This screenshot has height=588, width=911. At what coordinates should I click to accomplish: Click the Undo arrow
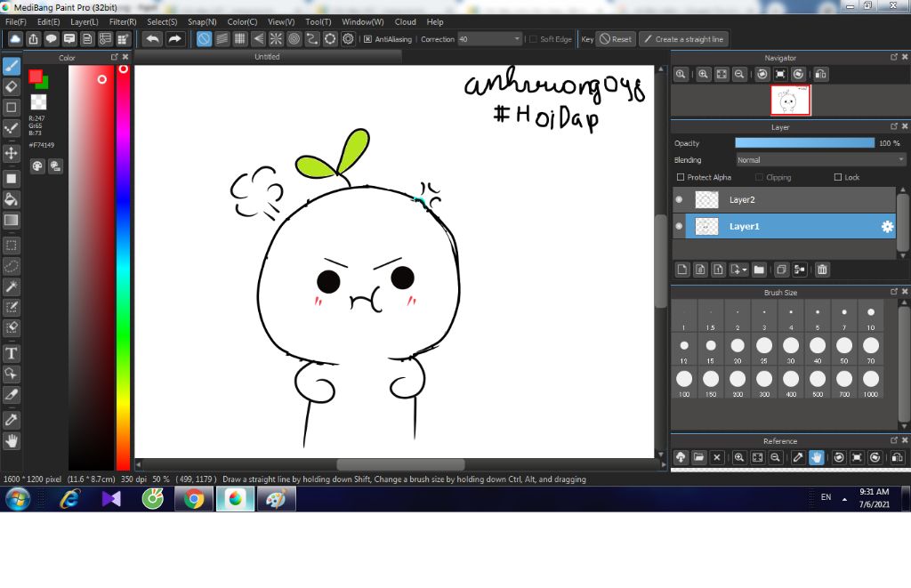point(153,39)
